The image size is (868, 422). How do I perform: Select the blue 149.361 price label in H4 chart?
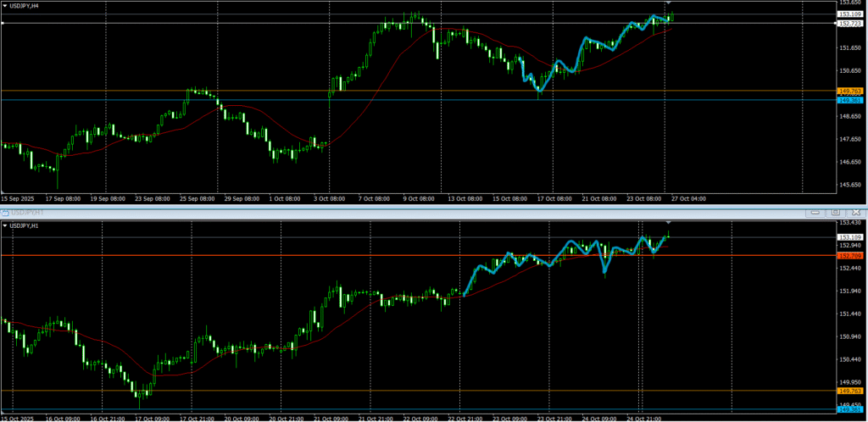coord(849,100)
